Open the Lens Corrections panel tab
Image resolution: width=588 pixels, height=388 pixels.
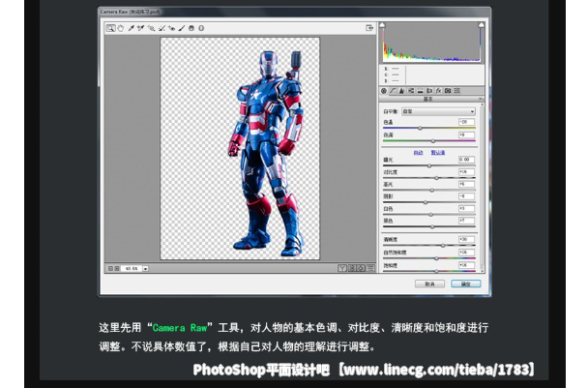tap(429, 91)
